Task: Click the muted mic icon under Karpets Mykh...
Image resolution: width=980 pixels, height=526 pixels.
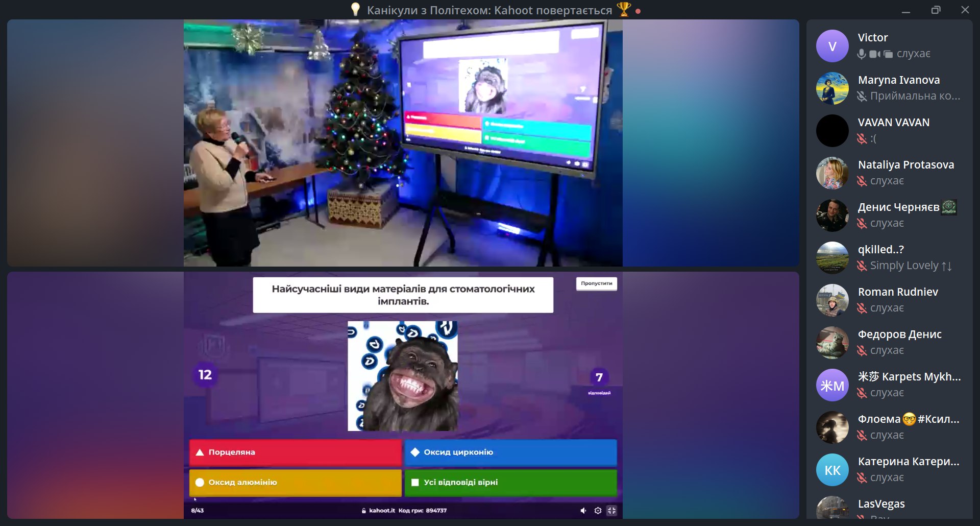Action: tap(862, 393)
